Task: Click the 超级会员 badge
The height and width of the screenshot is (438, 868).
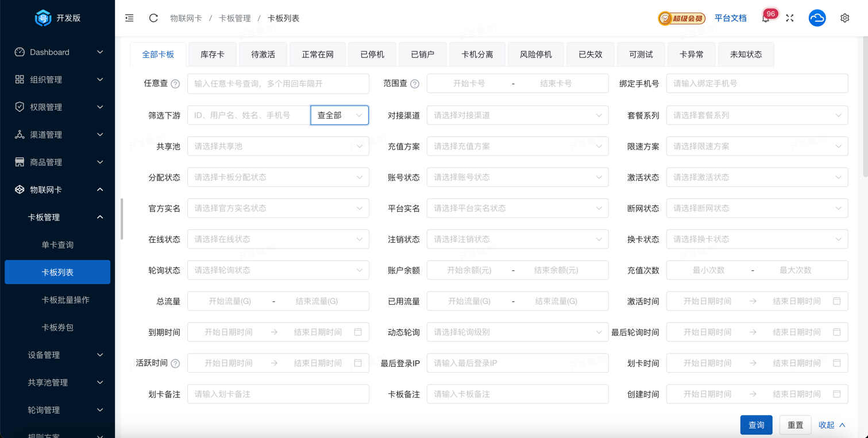Action: click(681, 18)
